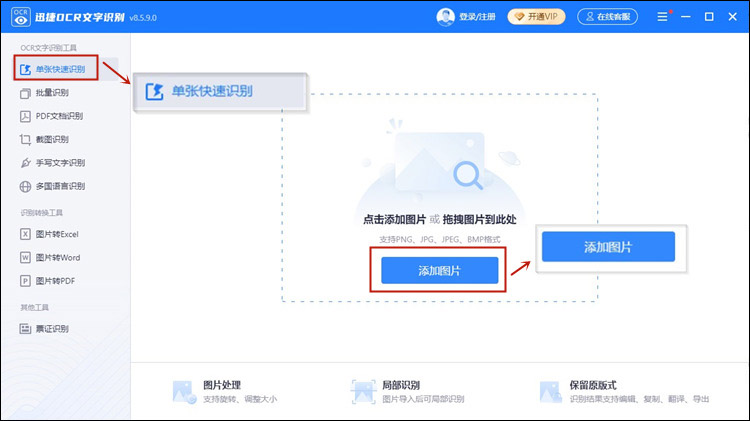Click 添加图片 button in drop area

click(x=440, y=270)
